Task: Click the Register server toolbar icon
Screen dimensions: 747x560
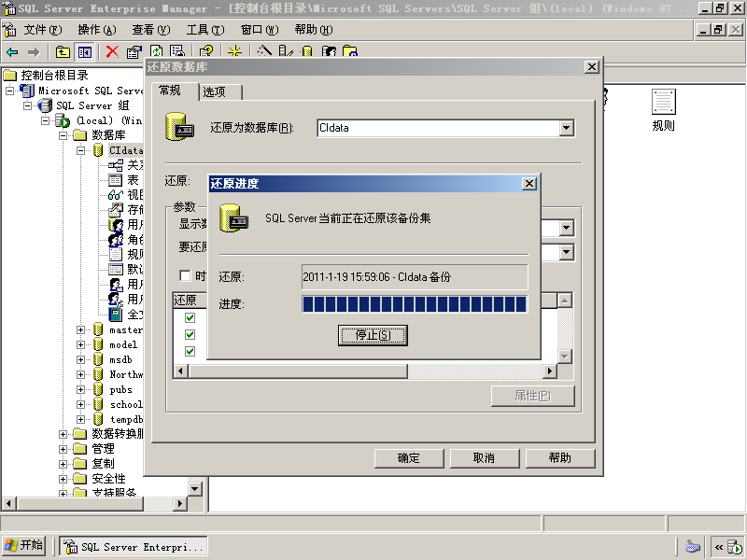Action: click(x=286, y=50)
